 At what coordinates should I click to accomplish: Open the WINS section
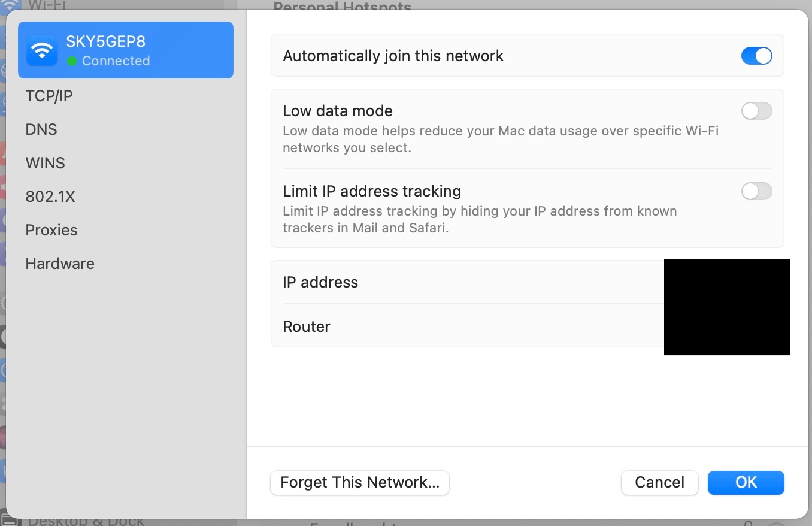[45, 163]
